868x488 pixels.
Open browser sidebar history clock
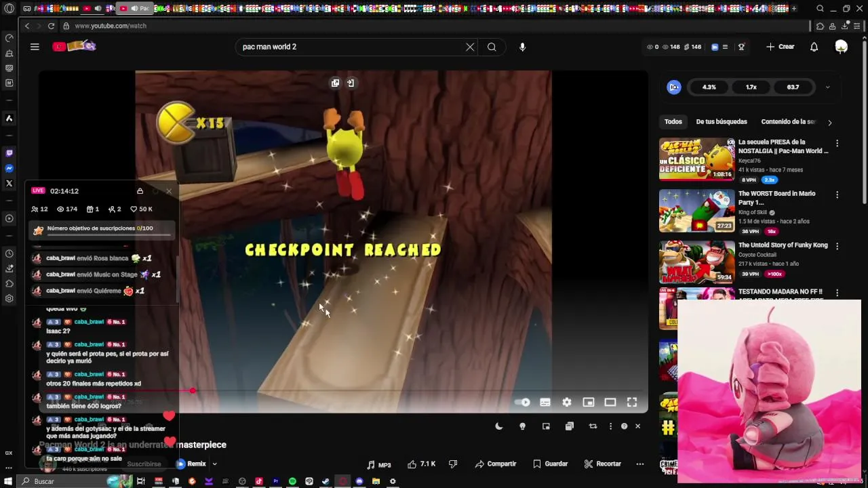tap(9, 253)
